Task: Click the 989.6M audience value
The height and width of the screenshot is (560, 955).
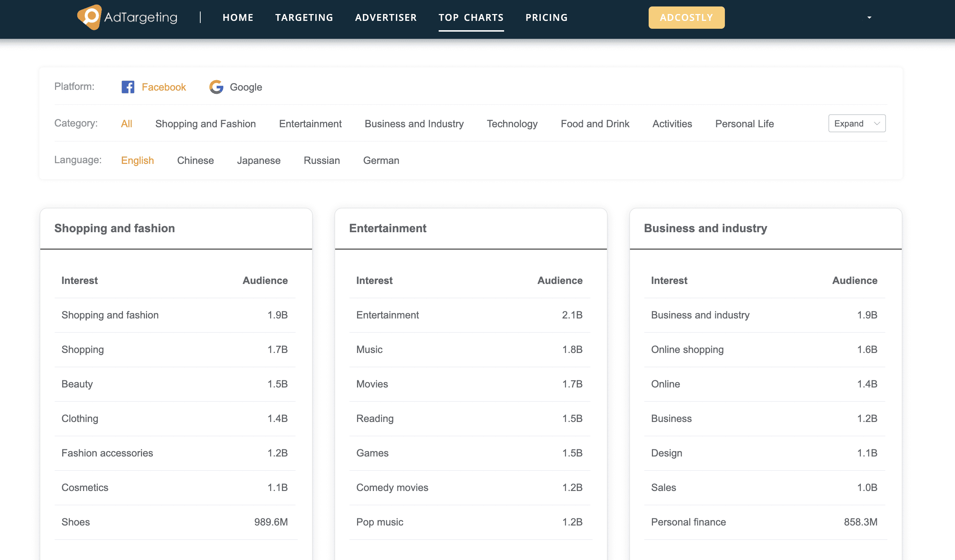Action: 271,522
